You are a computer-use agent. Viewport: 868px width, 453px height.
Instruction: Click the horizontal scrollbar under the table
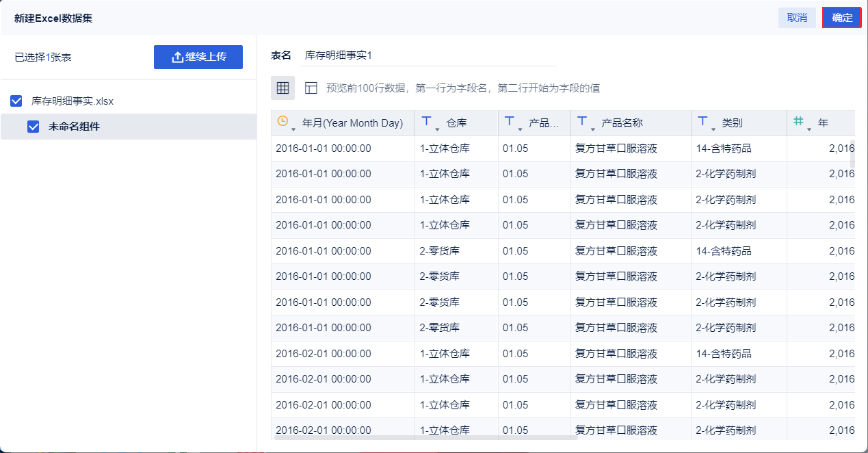(427, 437)
